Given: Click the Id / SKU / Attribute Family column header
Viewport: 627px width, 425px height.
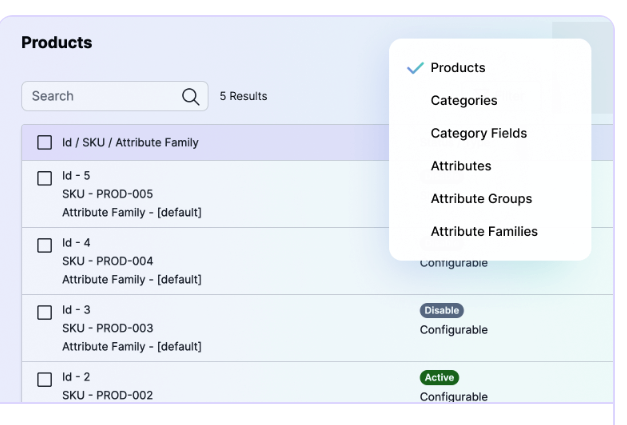Looking at the screenshot, I should [130, 143].
